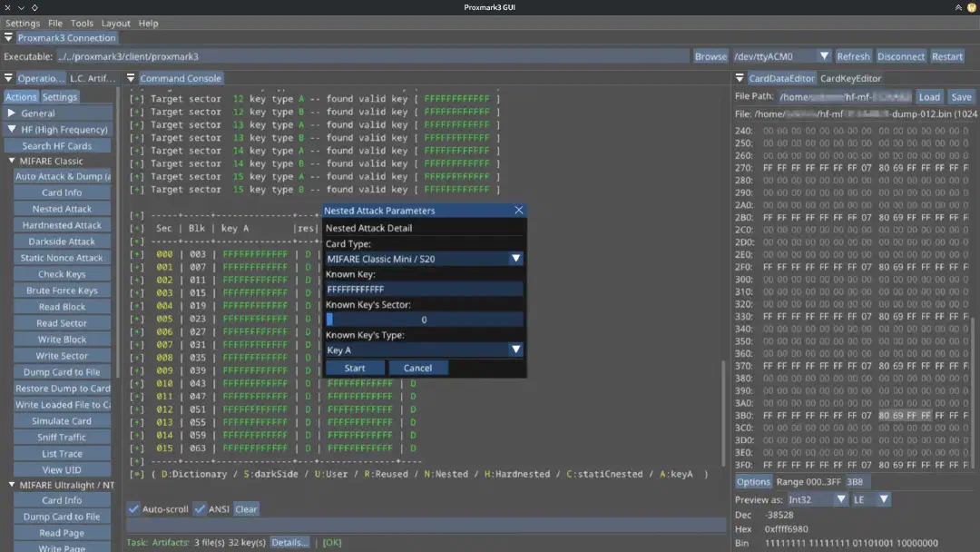
Task: Cancel the Nested Attack dialog
Action: pos(417,368)
